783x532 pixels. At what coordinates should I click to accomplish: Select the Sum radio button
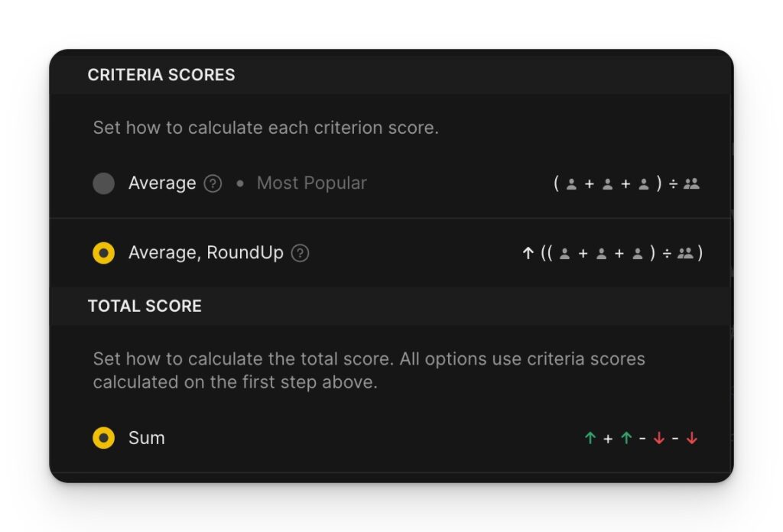tap(103, 438)
